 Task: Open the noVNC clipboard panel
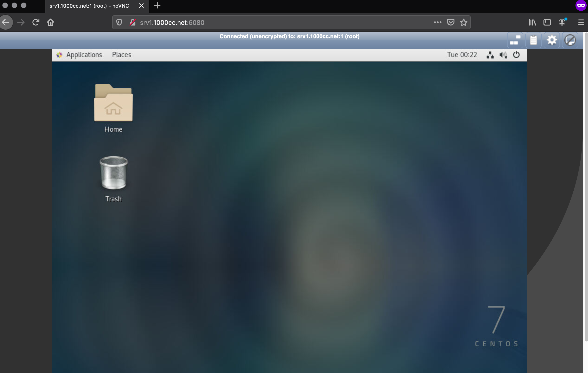click(533, 40)
